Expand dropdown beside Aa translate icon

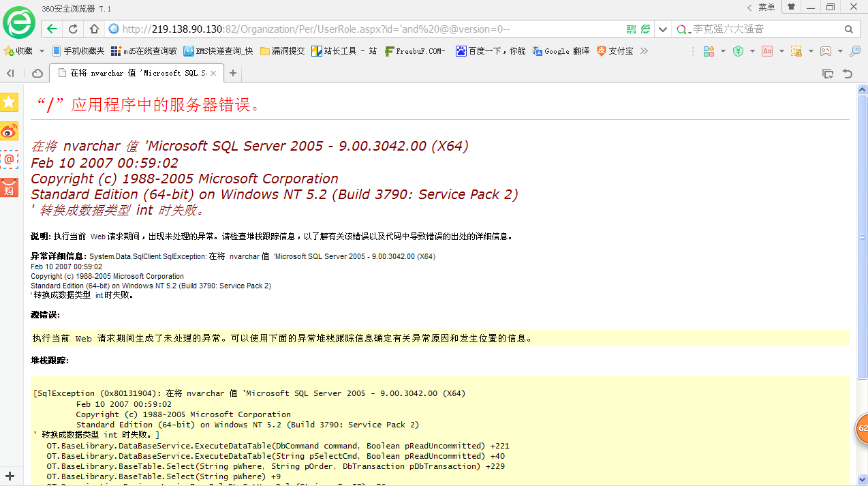tap(781, 51)
